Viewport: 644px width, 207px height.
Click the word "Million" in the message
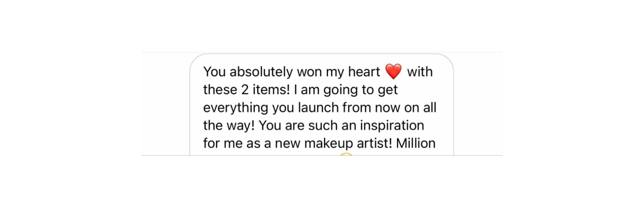pyautogui.click(x=416, y=143)
